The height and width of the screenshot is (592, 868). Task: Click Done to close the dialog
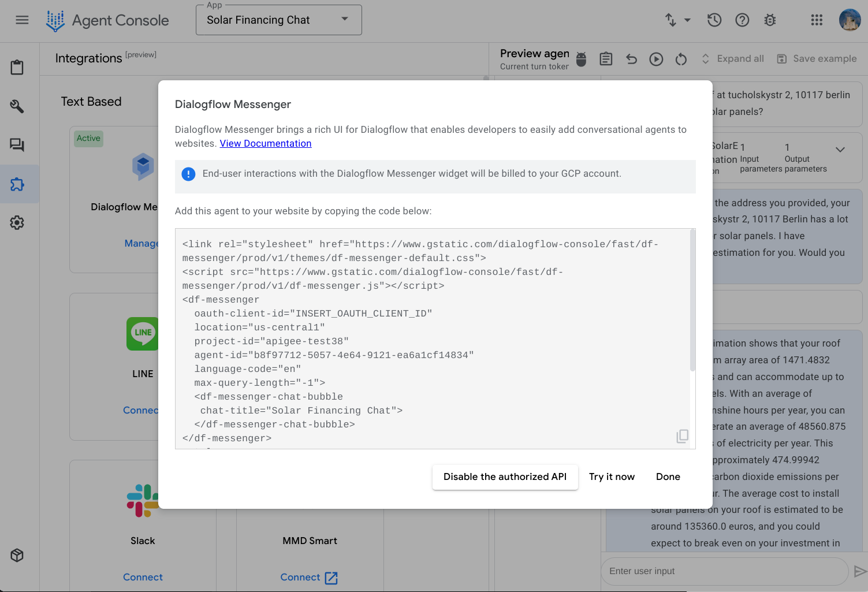coord(668,477)
